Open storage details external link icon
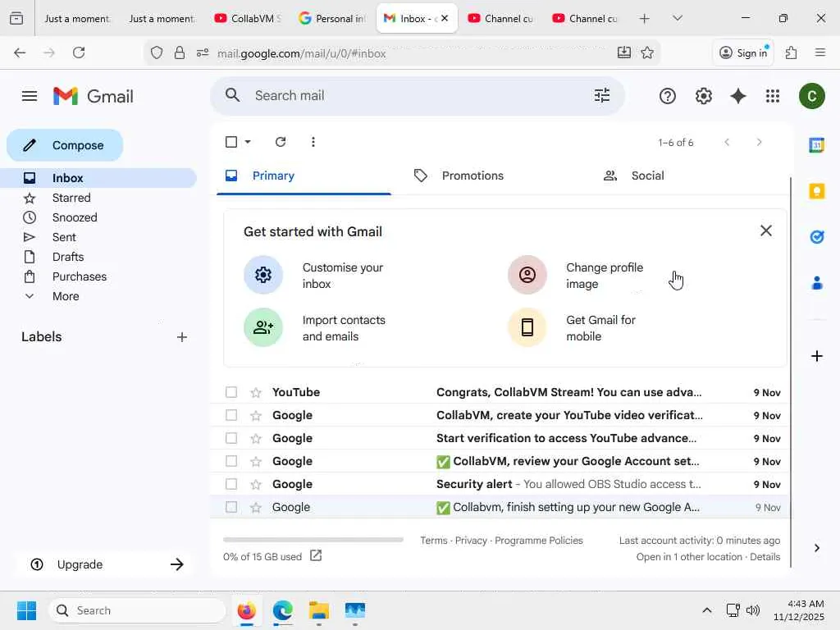 click(316, 556)
